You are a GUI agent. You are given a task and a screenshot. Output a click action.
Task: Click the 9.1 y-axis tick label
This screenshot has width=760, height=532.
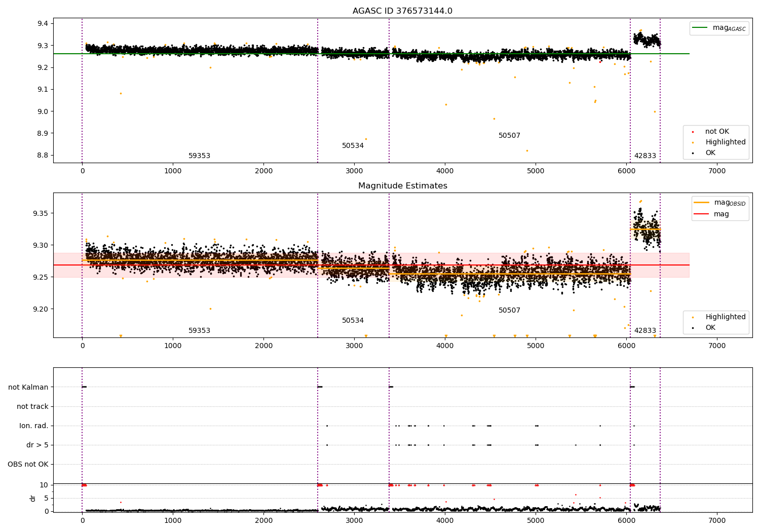click(x=43, y=90)
